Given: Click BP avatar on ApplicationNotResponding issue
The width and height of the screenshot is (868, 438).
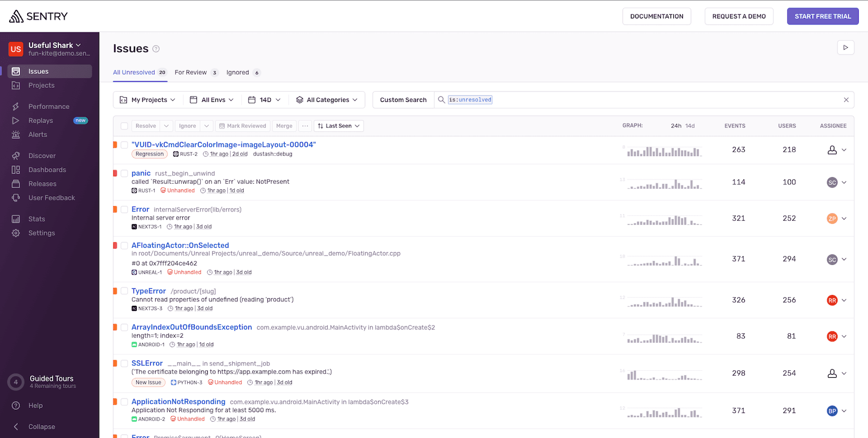Looking at the screenshot, I should click(x=832, y=411).
